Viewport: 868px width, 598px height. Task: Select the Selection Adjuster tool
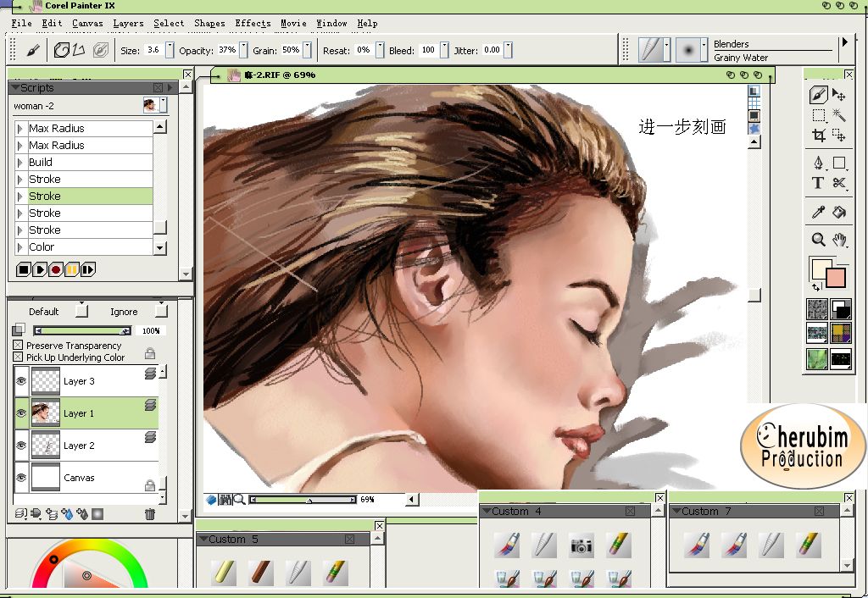[839, 135]
